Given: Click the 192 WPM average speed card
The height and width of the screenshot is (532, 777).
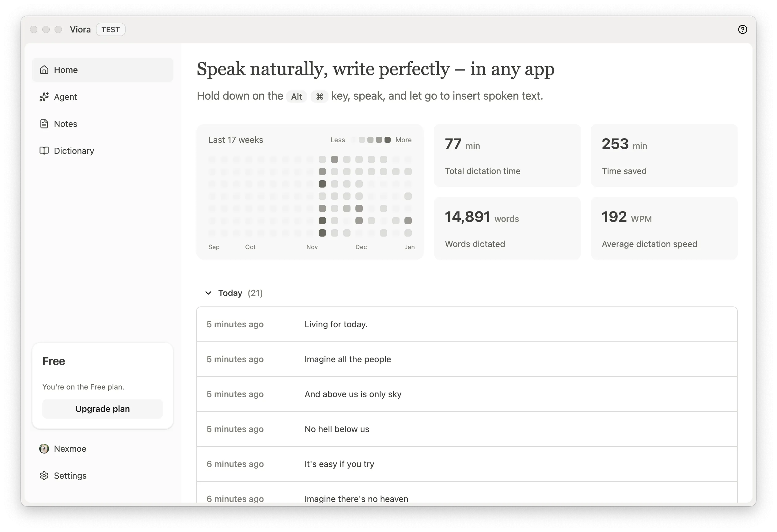Looking at the screenshot, I should point(664,228).
